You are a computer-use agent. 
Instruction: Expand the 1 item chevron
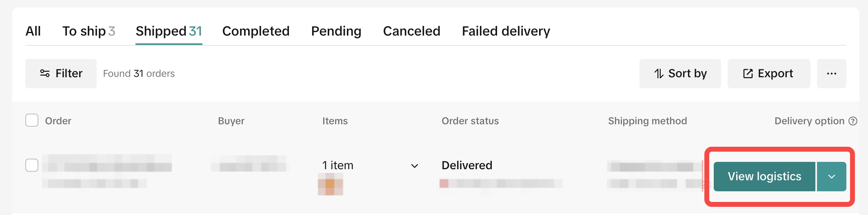pyautogui.click(x=415, y=166)
